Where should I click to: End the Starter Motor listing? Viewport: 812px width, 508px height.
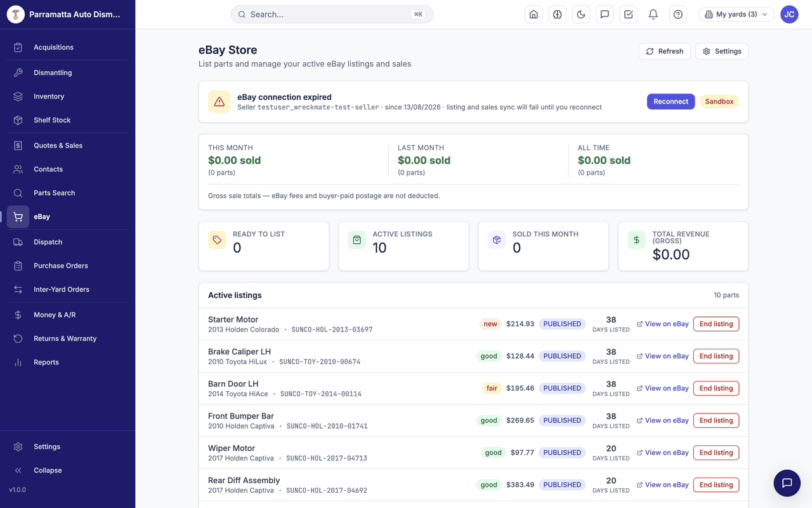tap(716, 324)
